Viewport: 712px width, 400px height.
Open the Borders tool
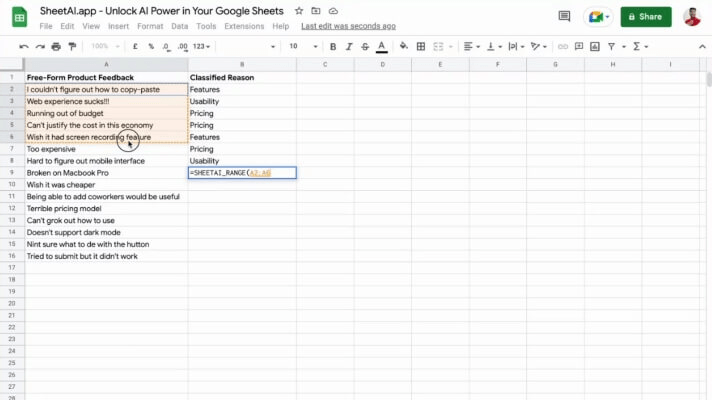pyautogui.click(x=421, y=46)
